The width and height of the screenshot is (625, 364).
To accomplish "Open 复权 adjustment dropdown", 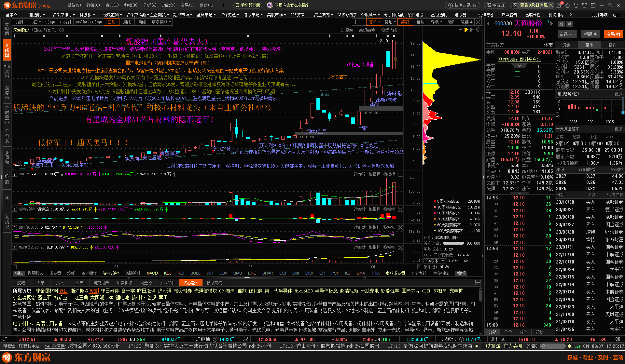I will [x=375, y=22].
